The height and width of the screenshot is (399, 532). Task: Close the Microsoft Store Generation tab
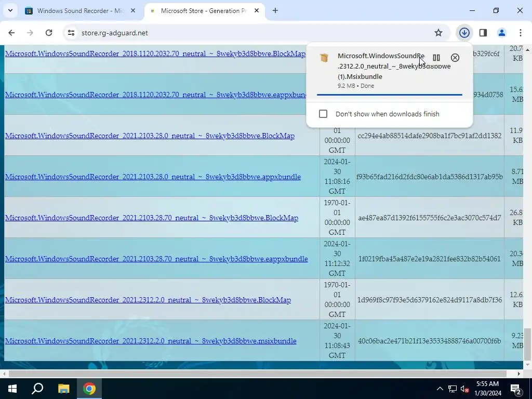(257, 10)
